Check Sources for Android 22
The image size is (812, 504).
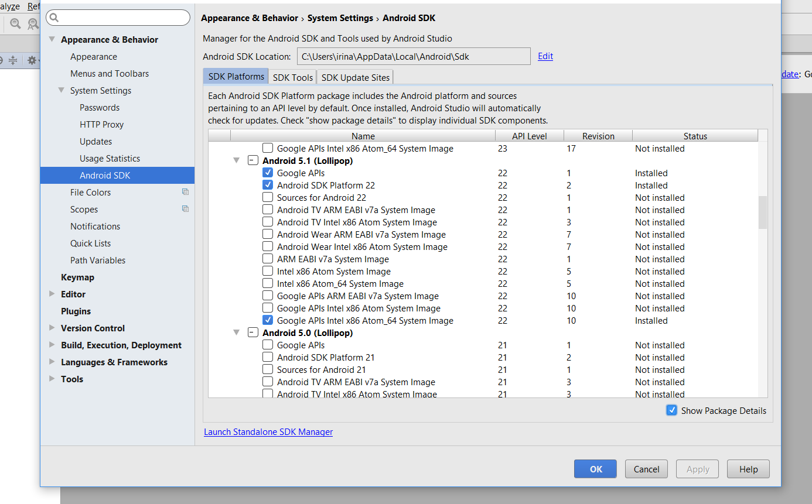pos(268,197)
